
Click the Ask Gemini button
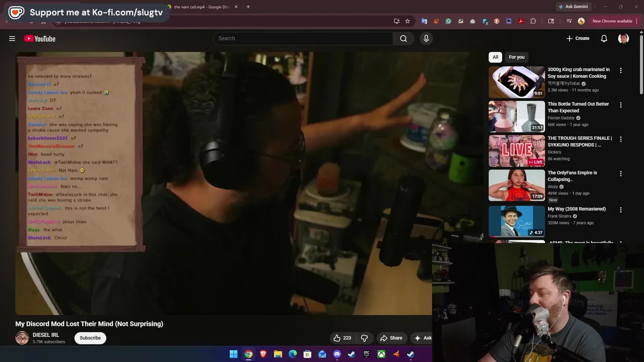tap(573, 7)
